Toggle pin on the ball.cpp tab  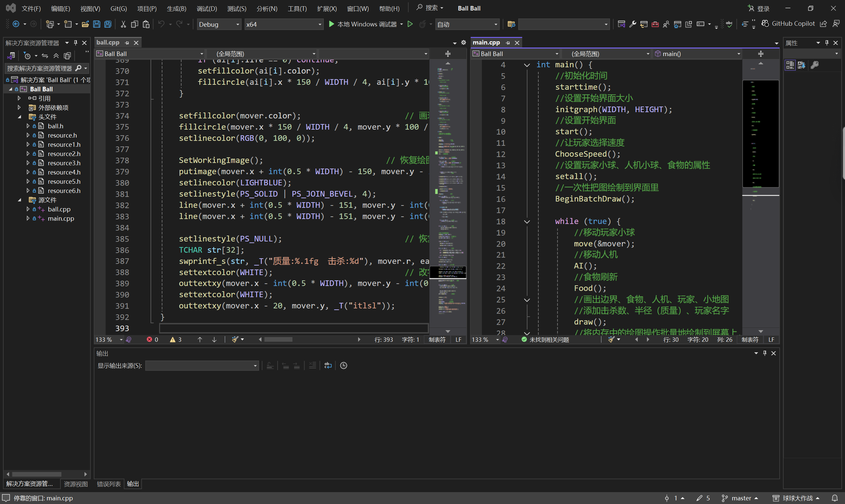(127, 43)
